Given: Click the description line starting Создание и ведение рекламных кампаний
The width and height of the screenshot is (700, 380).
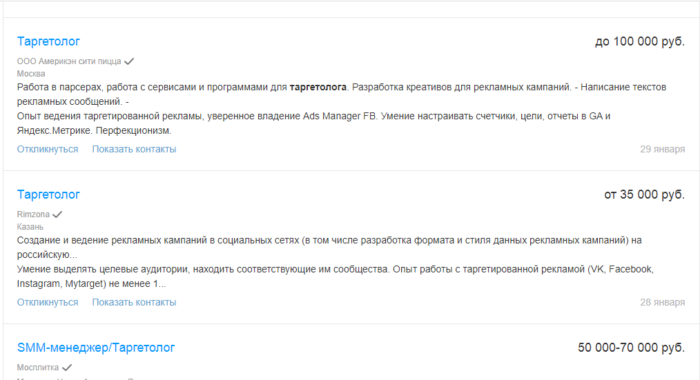Looking at the screenshot, I should [329, 240].
